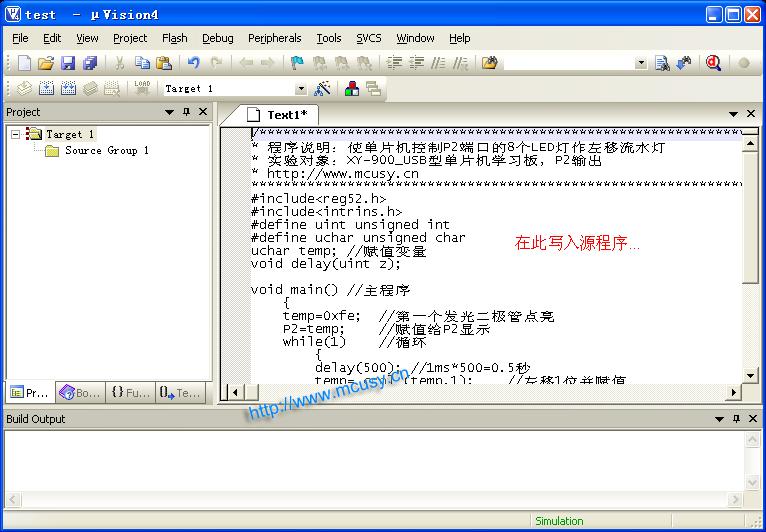The width and height of the screenshot is (766, 532).
Task: Click the Find in Files folder icon
Action: click(489, 63)
